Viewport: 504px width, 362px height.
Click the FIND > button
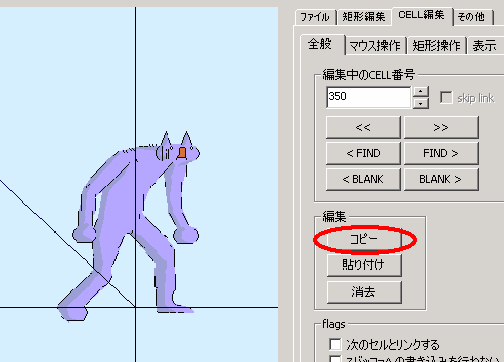pyautogui.click(x=441, y=153)
